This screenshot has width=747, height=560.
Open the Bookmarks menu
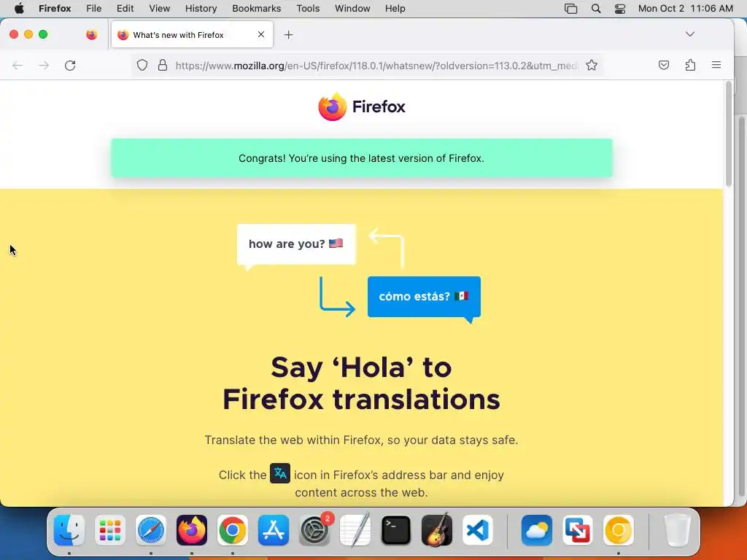[257, 9]
